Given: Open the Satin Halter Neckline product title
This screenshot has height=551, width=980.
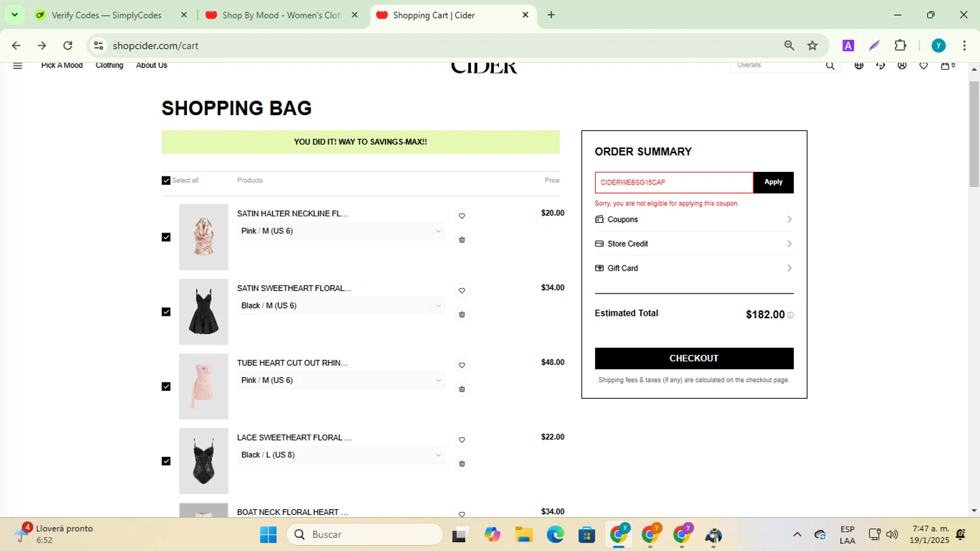Looking at the screenshot, I should (292, 214).
